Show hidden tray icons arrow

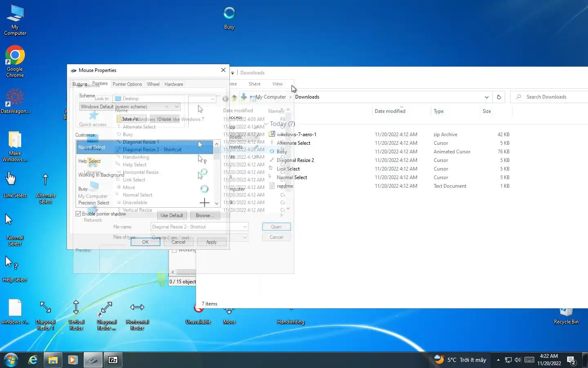pos(498,360)
